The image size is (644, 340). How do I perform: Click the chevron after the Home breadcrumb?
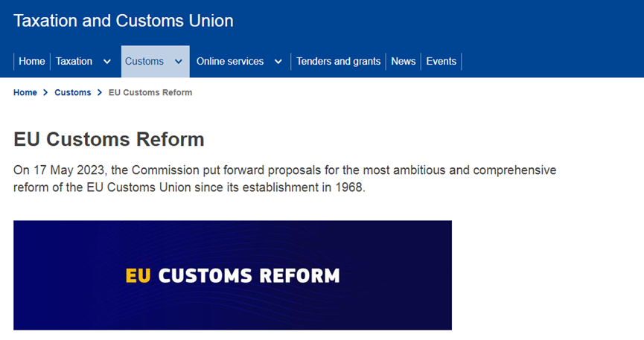tap(45, 92)
